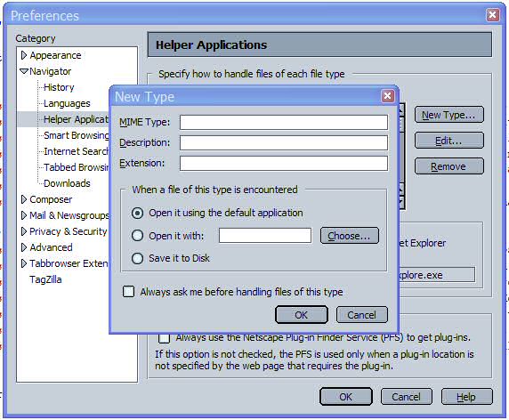
Task: Open Help in the Preferences window
Action: [x=466, y=397]
